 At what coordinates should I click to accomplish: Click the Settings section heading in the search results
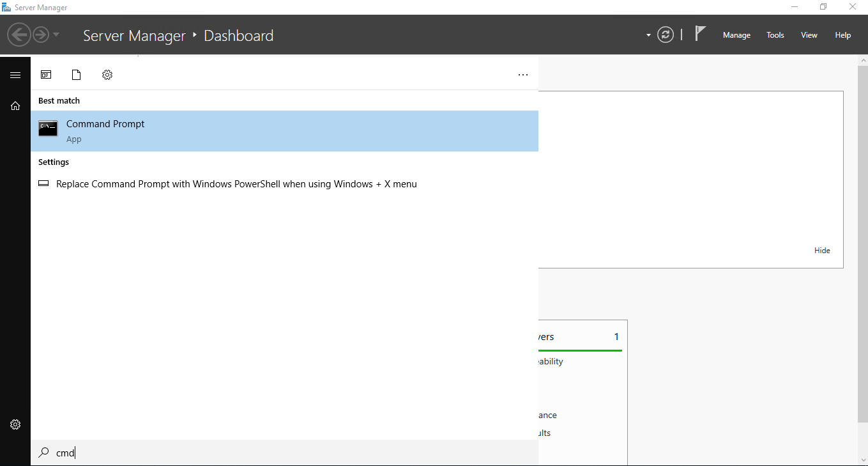[x=54, y=162]
